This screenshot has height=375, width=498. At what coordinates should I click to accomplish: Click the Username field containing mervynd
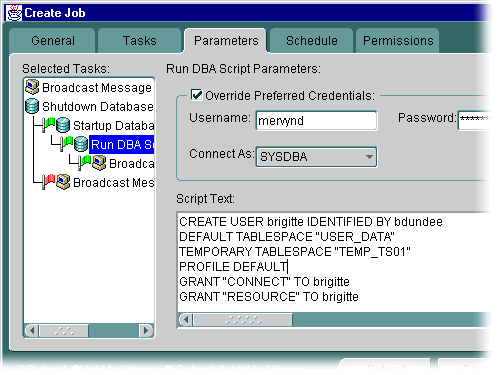316,120
